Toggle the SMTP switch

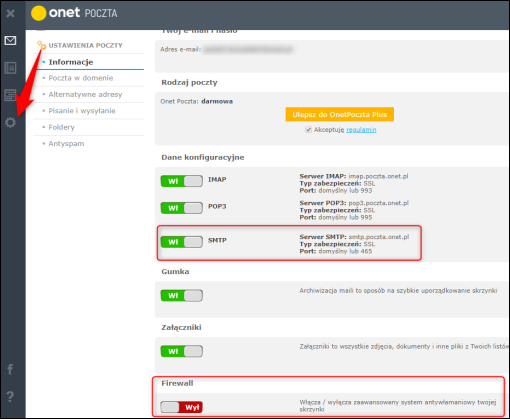coord(182,242)
